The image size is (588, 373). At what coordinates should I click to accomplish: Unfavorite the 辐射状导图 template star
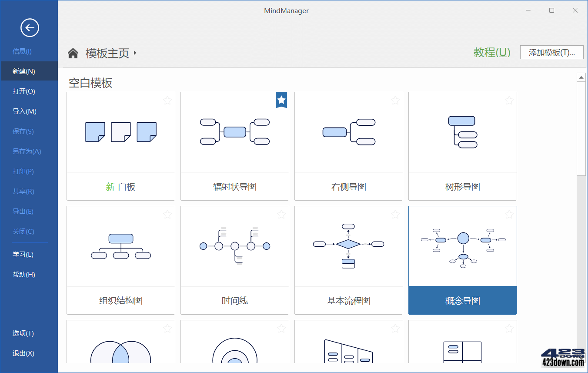pos(281,100)
